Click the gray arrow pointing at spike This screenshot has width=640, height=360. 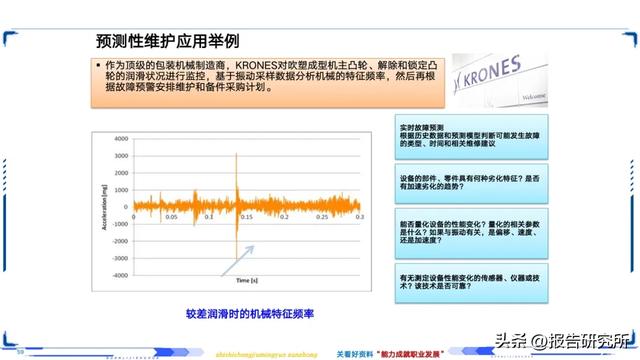coord(238,261)
